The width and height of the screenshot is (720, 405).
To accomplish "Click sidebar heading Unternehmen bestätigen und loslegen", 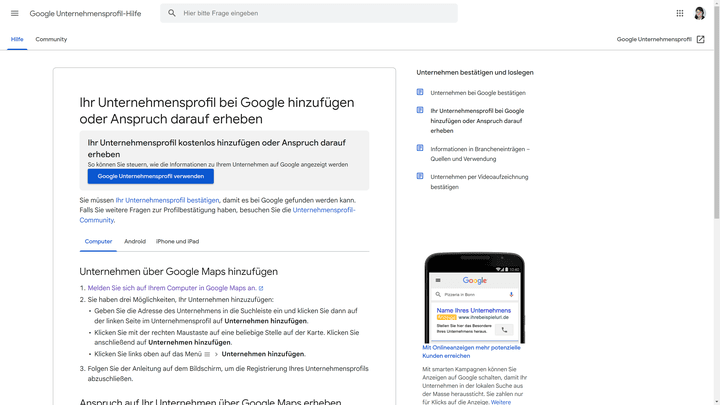I will 475,73.
